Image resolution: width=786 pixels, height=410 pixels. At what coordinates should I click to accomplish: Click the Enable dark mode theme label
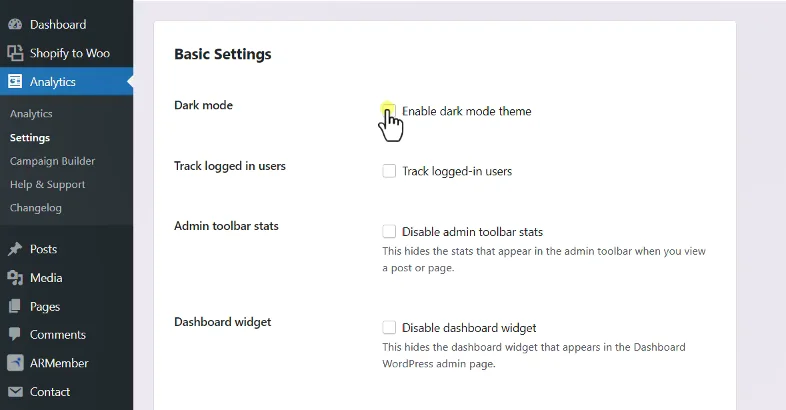(467, 111)
